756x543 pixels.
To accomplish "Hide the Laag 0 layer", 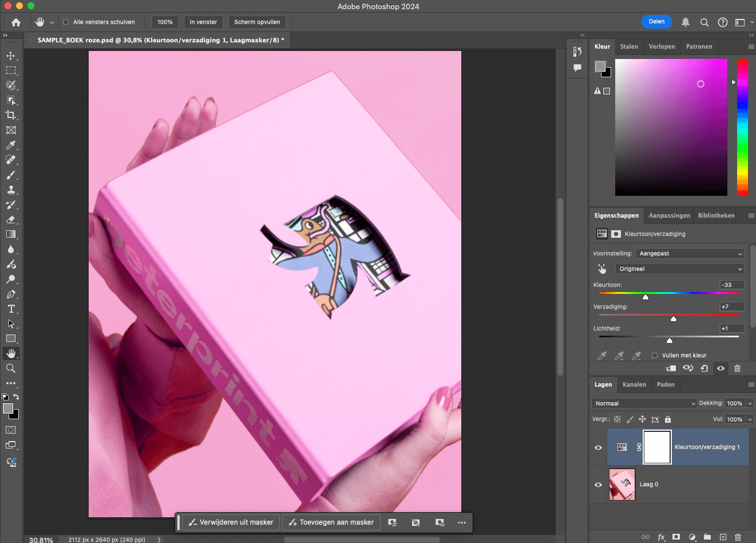I will pyautogui.click(x=598, y=484).
